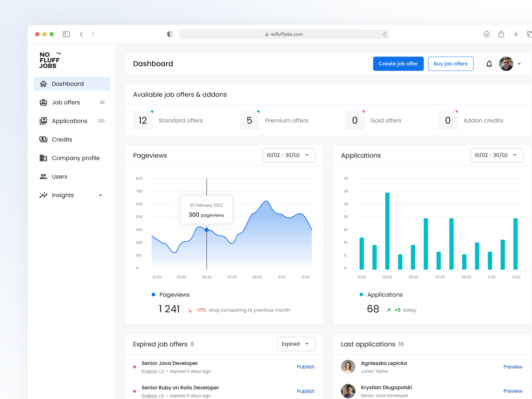
Task: Expand the Insights menu chevron
Action: 100,195
